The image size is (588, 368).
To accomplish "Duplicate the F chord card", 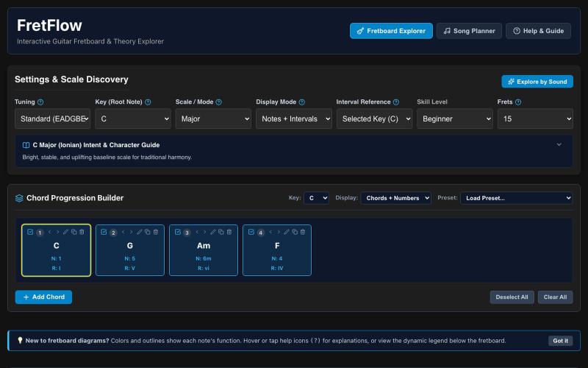I will pyautogui.click(x=295, y=232).
